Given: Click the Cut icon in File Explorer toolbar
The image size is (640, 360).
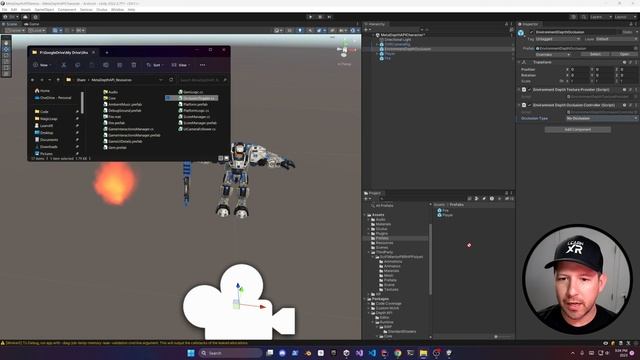Looking at the screenshot, I should click(64, 65).
